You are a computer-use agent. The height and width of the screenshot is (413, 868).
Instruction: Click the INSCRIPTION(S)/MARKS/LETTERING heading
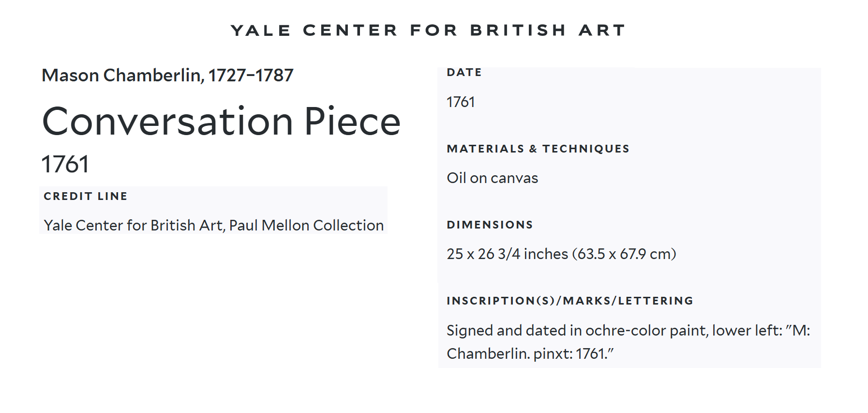570,301
